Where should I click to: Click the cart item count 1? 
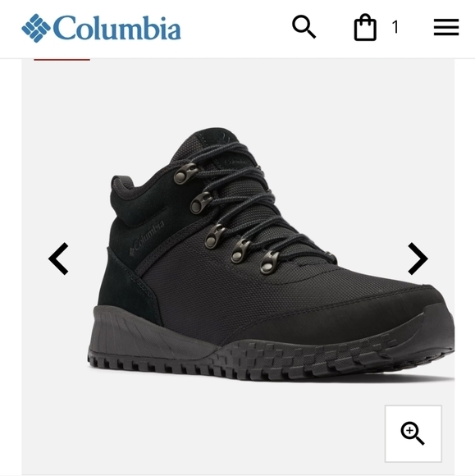click(395, 27)
